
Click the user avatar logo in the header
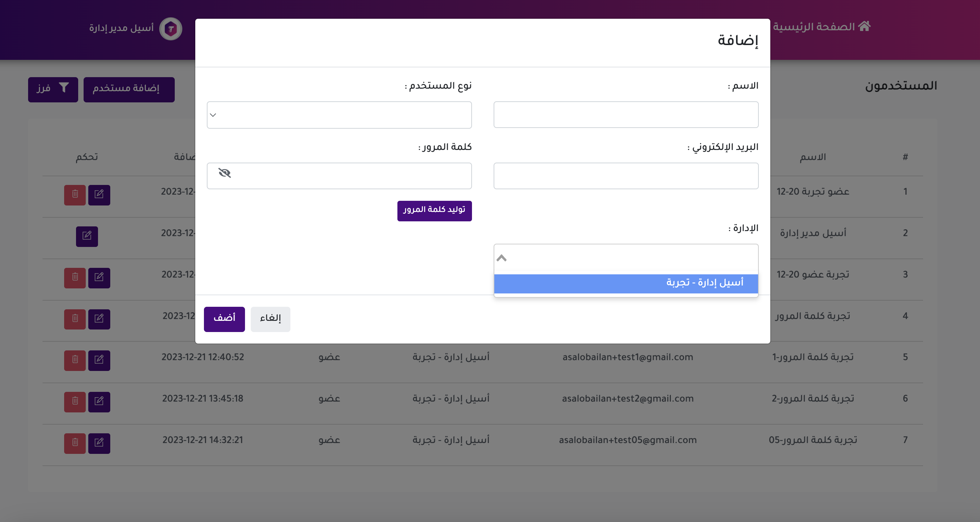[x=170, y=28]
